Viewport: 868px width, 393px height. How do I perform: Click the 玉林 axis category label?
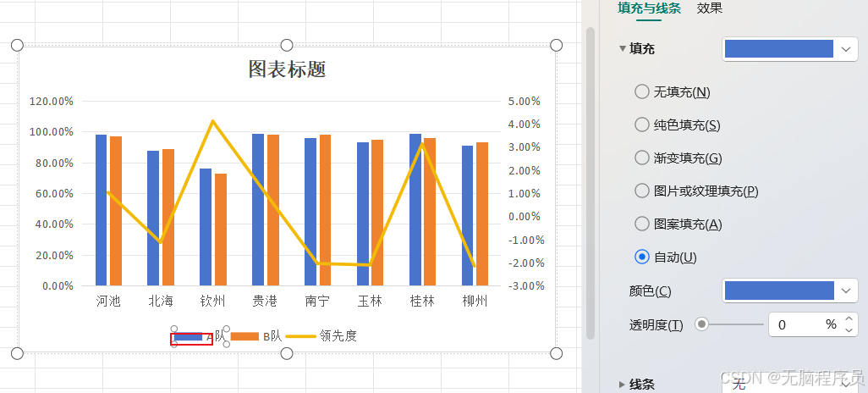click(370, 301)
